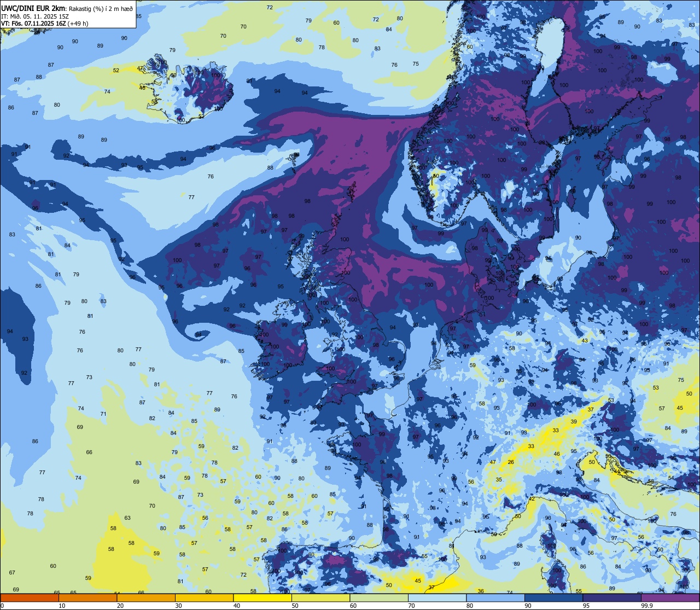Click the humidity value "63" over the Atlantic
Image resolution: width=700 pixels, height=610 pixels.
point(127,518)
